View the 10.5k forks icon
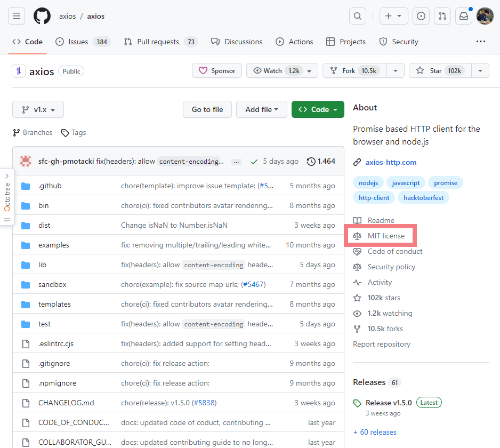 click(357, 329)
